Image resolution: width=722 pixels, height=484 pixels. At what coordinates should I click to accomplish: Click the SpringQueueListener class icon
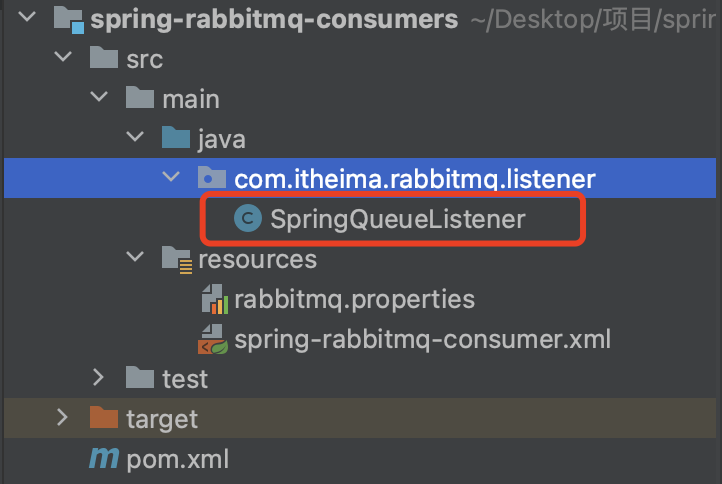(x=247, y=220)
